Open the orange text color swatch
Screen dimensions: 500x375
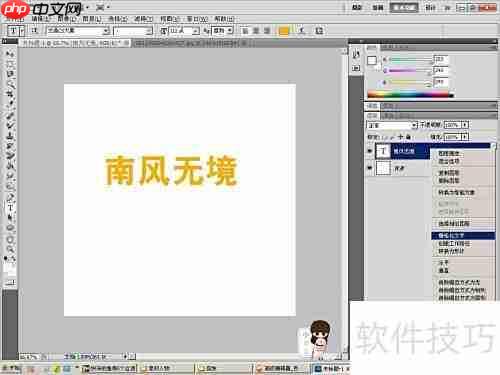tap(284, 31)
